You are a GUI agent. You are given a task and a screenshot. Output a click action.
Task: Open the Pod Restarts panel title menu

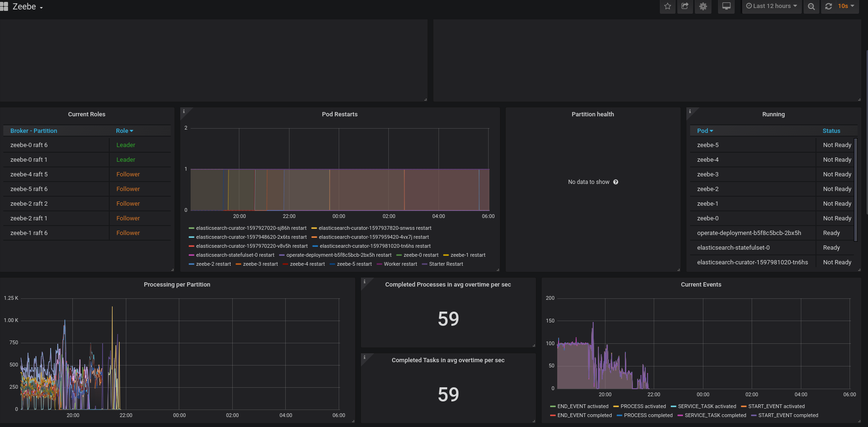tap(340, 114)
